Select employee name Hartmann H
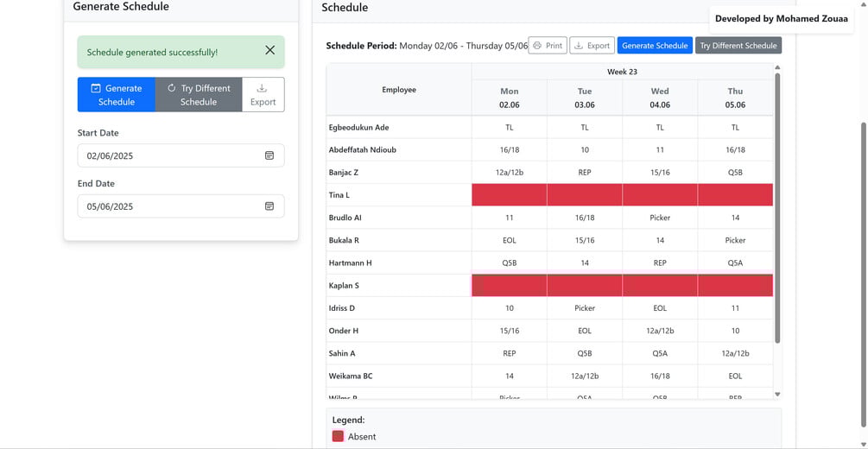This screenshot has width=868, height=449. [351, 263]
